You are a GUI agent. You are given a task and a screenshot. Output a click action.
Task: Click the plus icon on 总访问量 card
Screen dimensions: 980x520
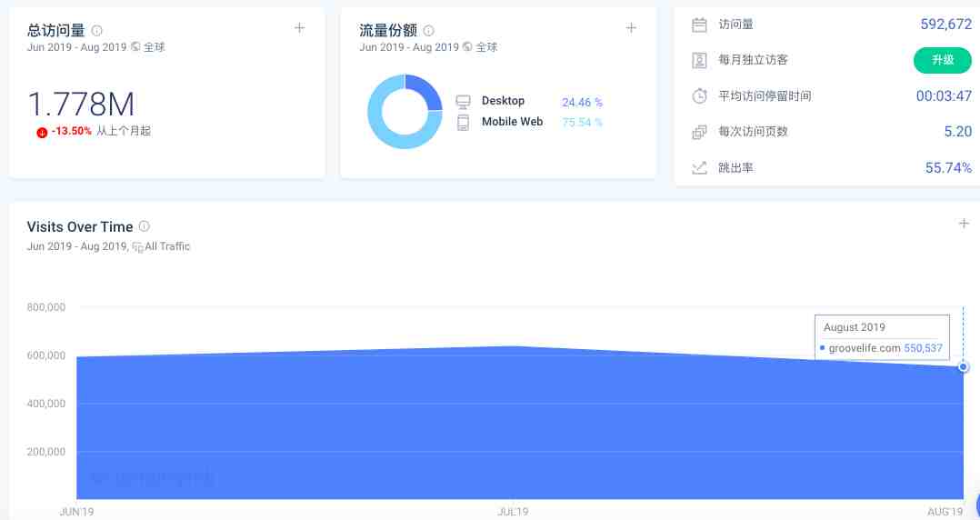click(299, 27)
